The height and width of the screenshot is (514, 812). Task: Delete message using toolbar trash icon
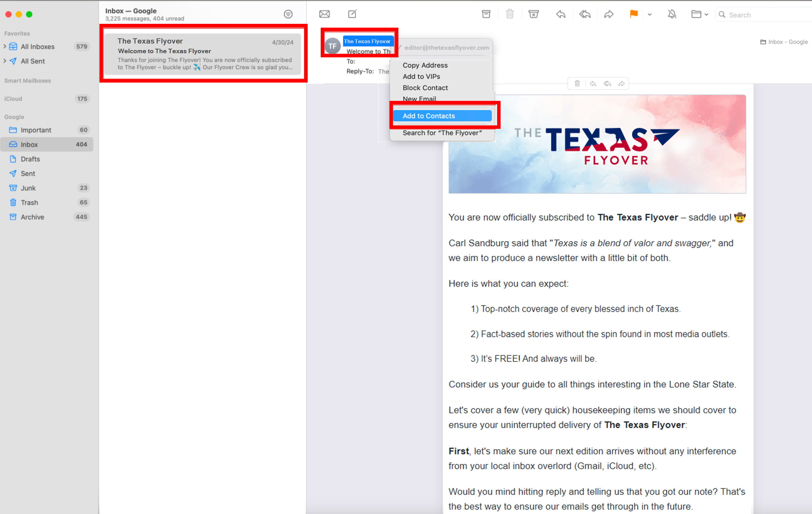[x=510, y=14]
